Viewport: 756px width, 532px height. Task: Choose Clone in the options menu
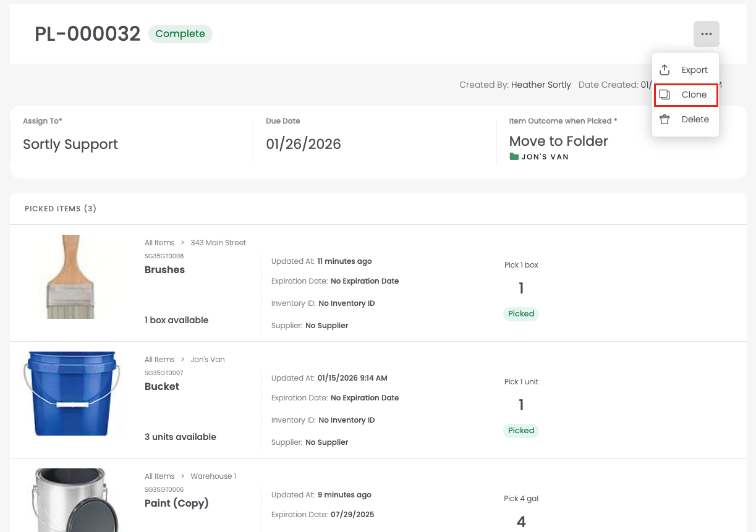[694, 95]
